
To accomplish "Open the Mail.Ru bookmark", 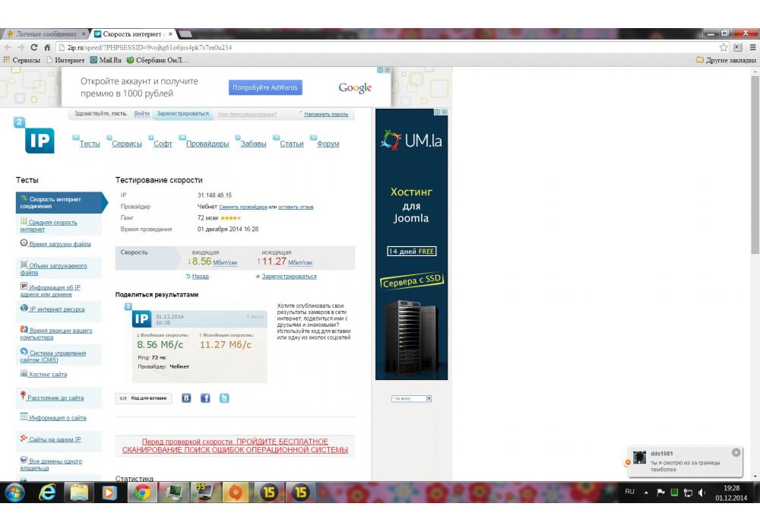I will (x=106, y=60).
